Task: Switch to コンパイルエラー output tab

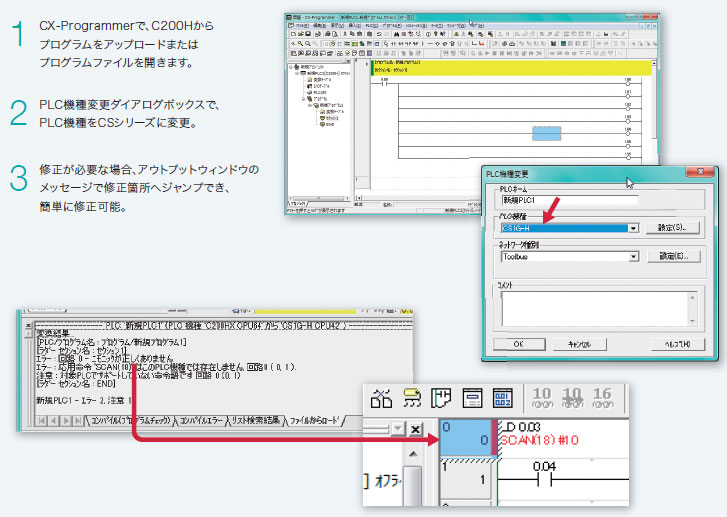Action: tap(201, 421)
